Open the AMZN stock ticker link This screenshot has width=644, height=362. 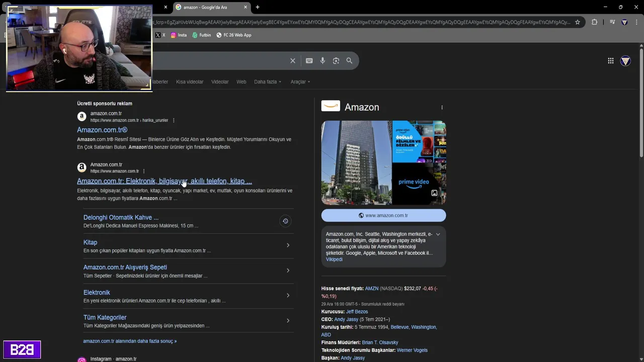(x=371, y=289)
